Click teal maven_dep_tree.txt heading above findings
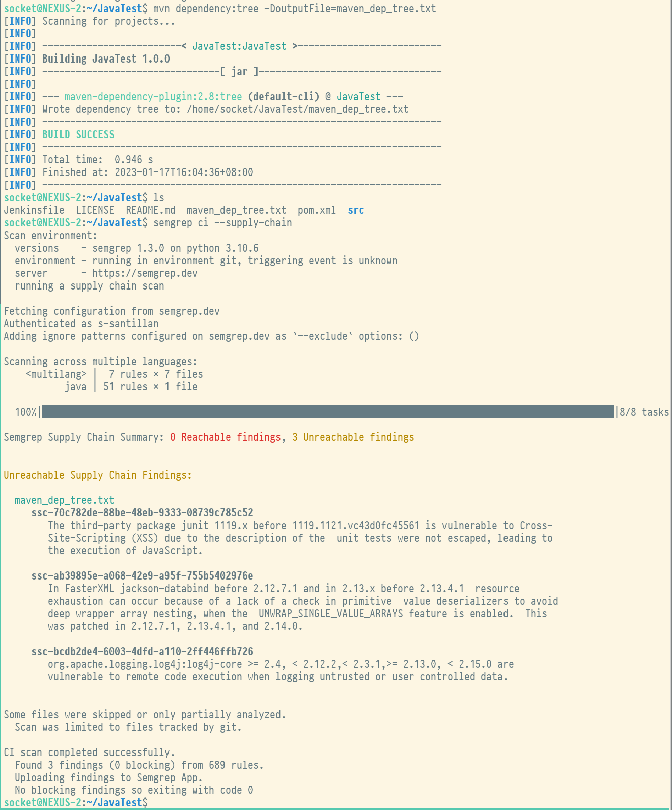 64,500
